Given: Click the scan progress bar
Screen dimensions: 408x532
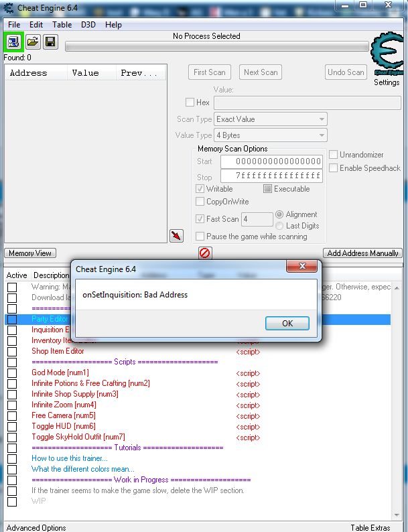Looking at the screenshot, I should [216, 47].
